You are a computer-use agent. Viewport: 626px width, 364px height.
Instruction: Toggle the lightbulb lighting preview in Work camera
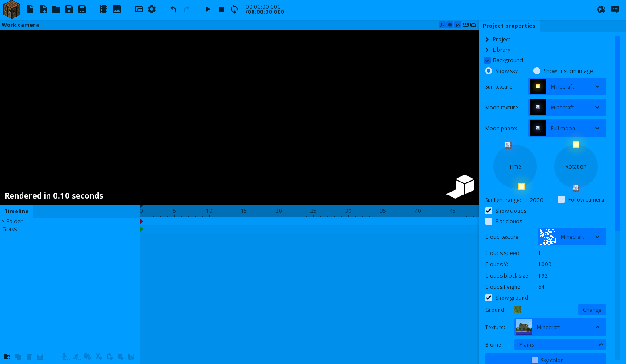pyautogui.click(x=450, y=25)
